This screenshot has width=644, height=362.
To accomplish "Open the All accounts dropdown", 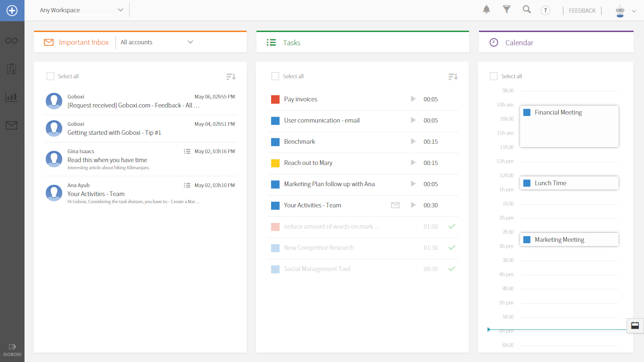I will pyautogui.click(x=190, y=42).
